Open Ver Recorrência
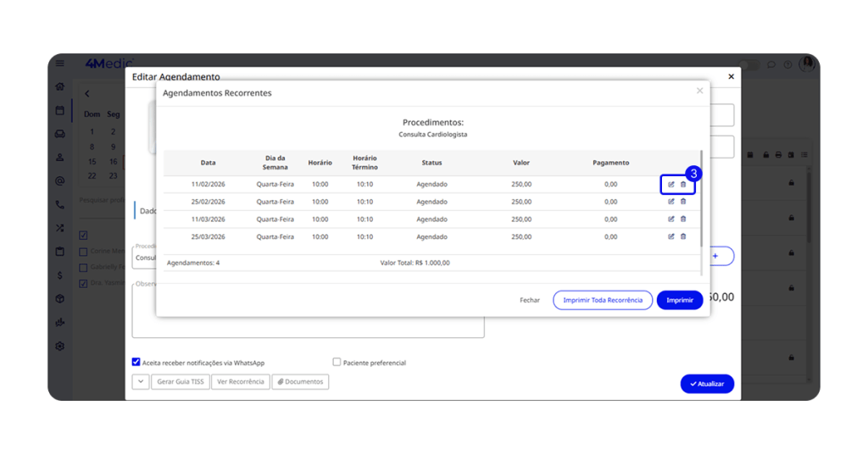Screen dimensions: 868x455 (241, 382)
